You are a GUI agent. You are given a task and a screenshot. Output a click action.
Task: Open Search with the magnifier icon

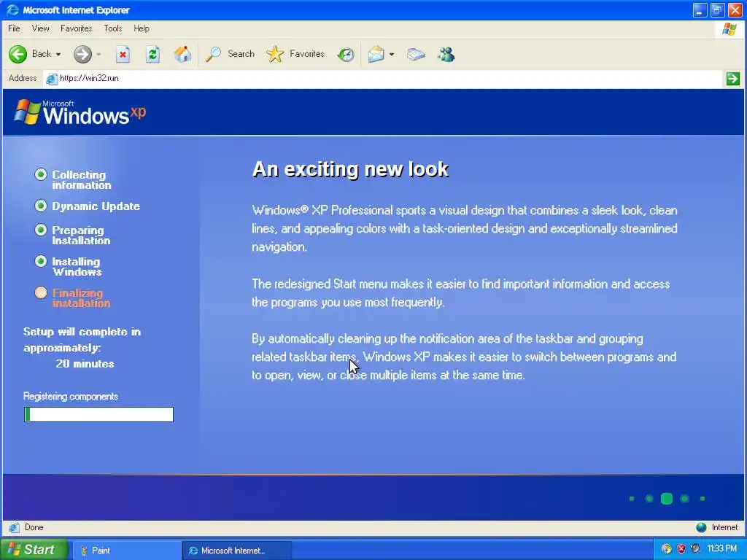213,54
